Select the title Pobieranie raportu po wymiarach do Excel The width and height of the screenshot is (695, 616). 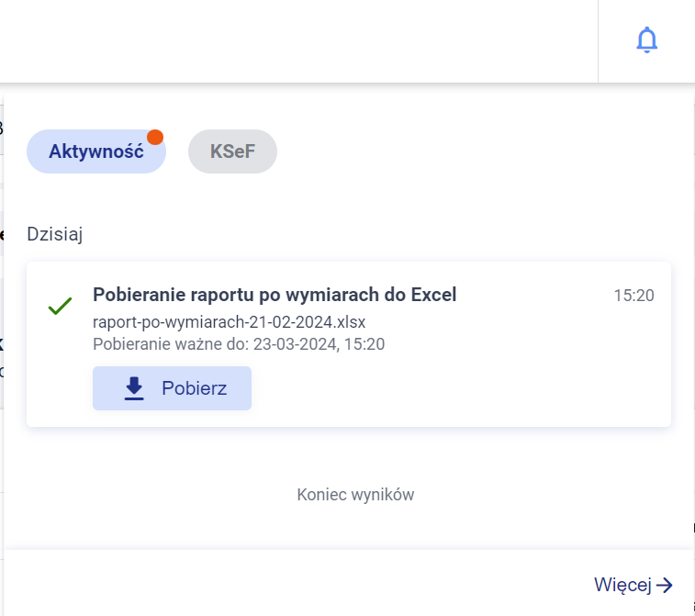tap(275, 295)
